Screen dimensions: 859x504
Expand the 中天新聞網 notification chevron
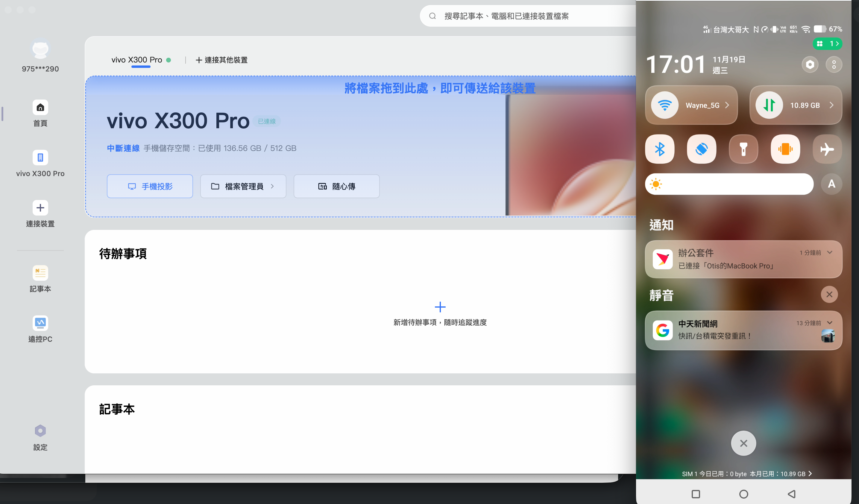[x=830, y=323]
